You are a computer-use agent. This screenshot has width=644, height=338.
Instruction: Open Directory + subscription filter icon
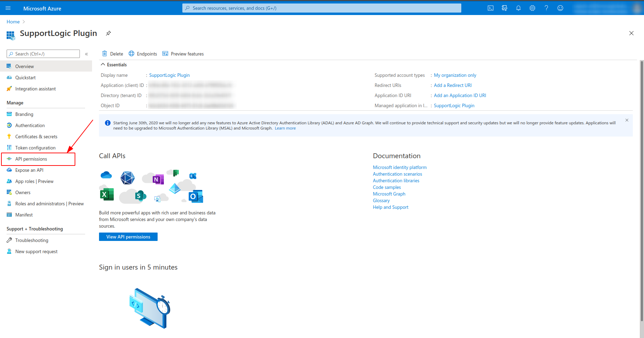pos(505,8)
